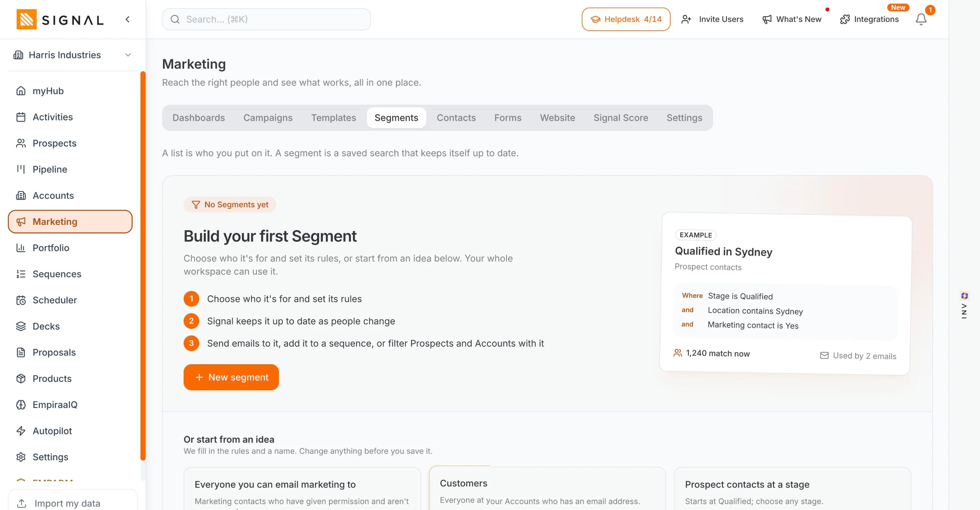Click Invite Users in the header
The width and height of the screenshot is (980, 510).
point(712,19)
